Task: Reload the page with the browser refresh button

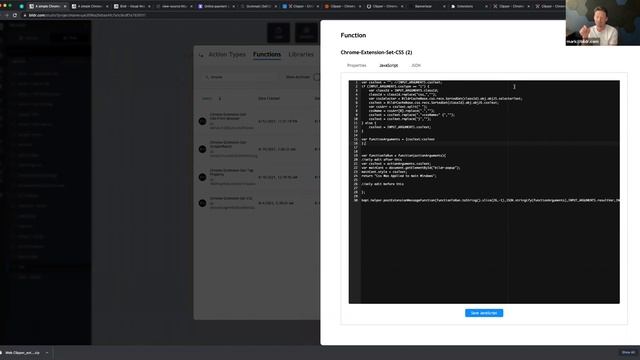Action: point(15,15)
